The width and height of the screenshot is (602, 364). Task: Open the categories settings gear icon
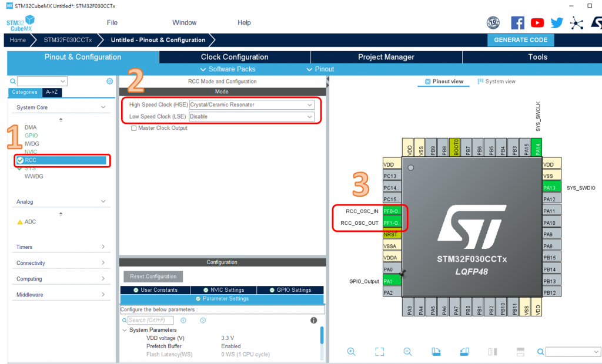(110, 82)
